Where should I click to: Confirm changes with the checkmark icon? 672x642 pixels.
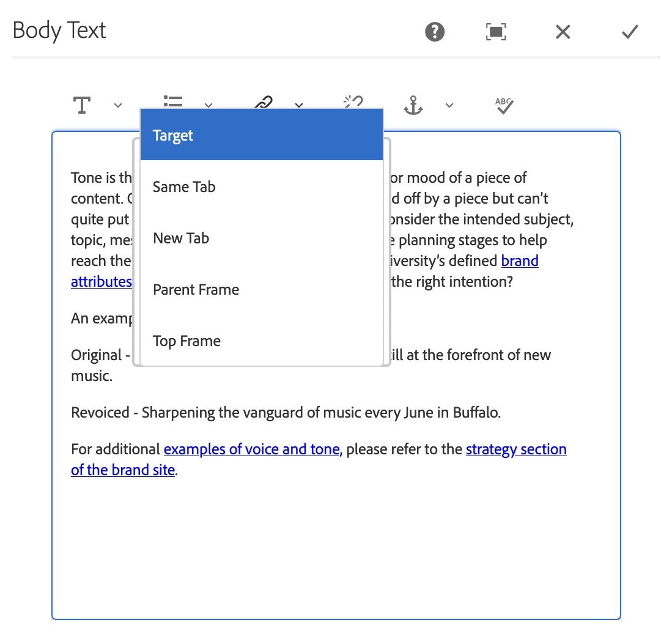(x=630, y=32)
